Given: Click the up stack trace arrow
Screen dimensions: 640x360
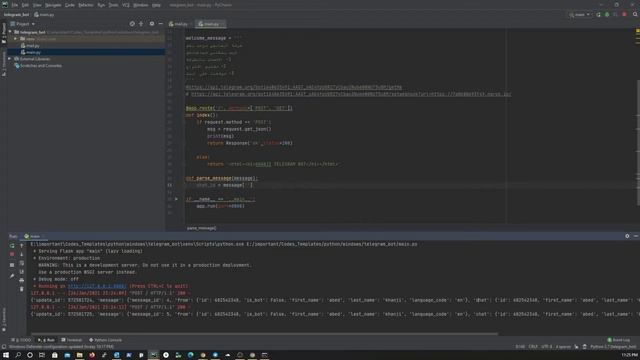Looking at the screenshot, I should coord(22,246).
